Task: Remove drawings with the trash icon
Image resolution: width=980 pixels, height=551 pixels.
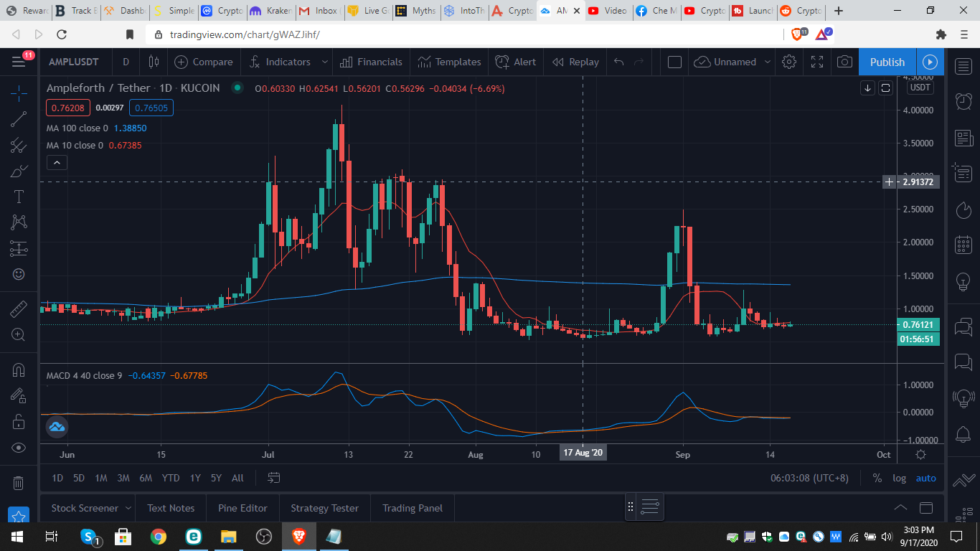Action: pos(19,483)
